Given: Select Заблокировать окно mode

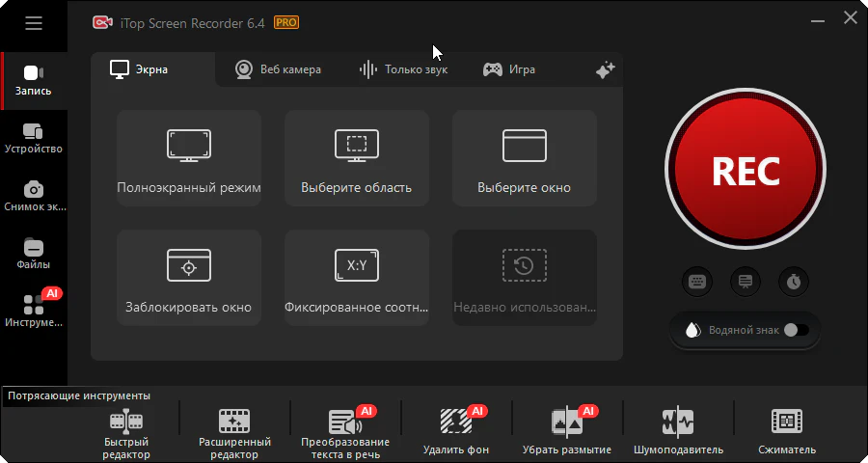Looking at the screenshot, I should 189,278.
